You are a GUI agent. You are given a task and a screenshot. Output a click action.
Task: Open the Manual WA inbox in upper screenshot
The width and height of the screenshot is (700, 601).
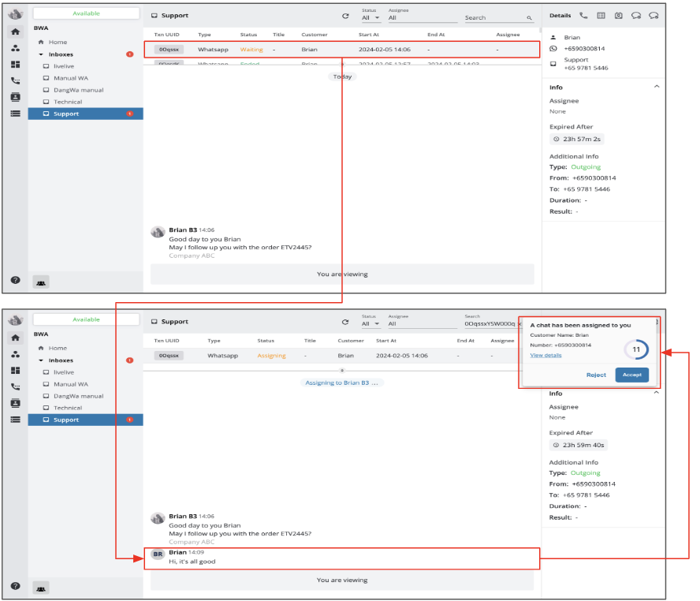[x=71, y=78]
